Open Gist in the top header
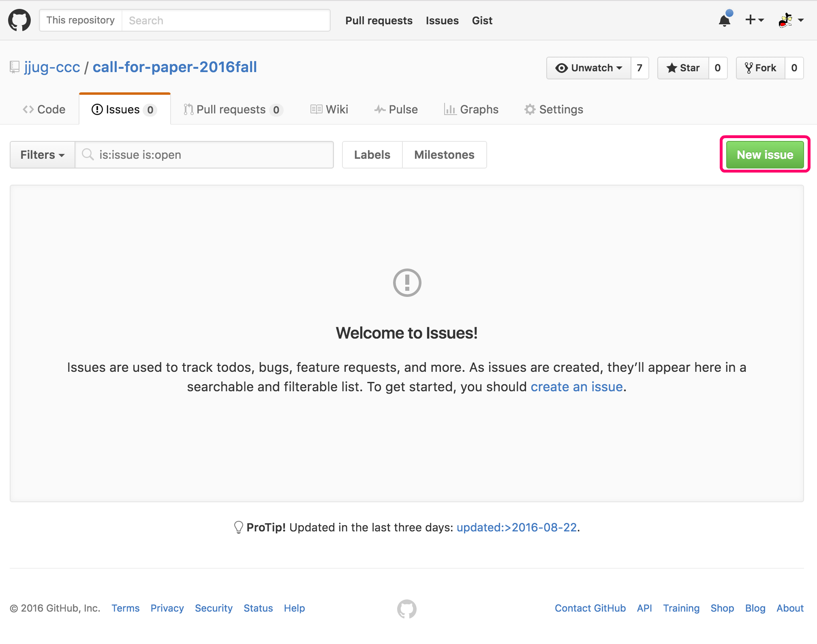 click(482, 21)
